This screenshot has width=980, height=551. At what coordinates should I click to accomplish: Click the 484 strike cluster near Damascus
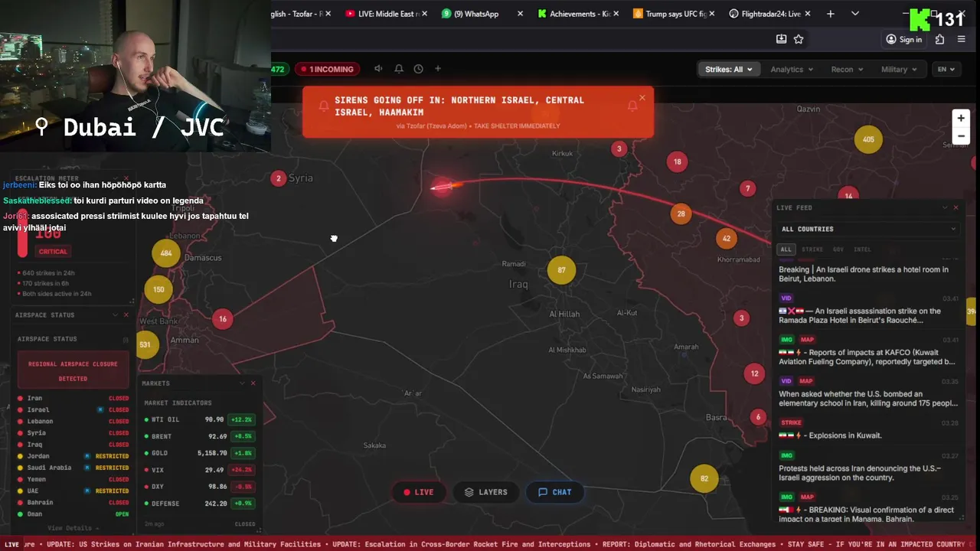click(x=166, y=253)
